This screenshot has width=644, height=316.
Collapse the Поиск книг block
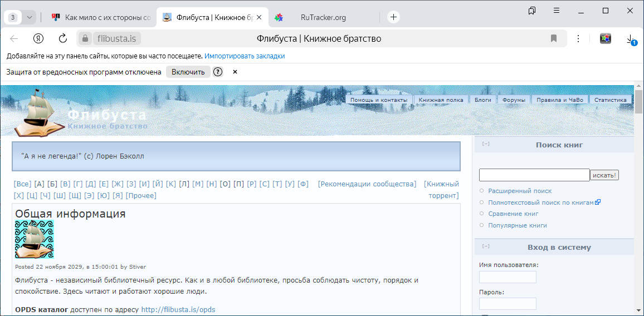coord(486,144)
